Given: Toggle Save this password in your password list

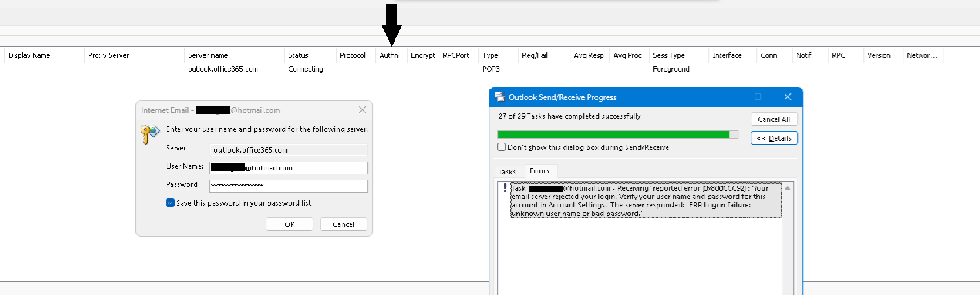Looking at the screenshot, I should point(170,203).
